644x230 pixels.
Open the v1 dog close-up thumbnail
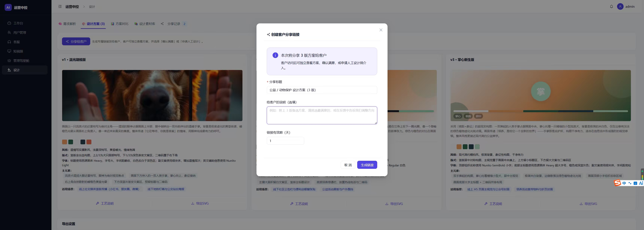pos(152,95)
